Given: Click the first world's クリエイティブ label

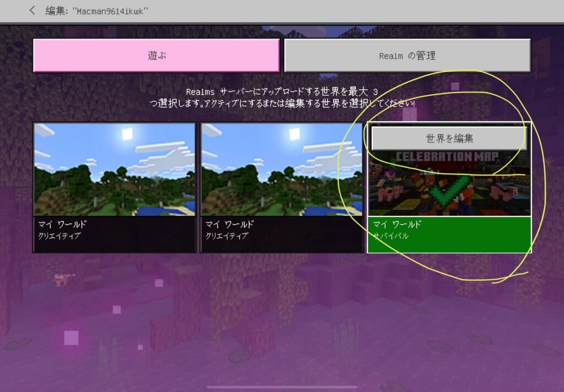Looking at the screenshot, I should pos(59,236).
